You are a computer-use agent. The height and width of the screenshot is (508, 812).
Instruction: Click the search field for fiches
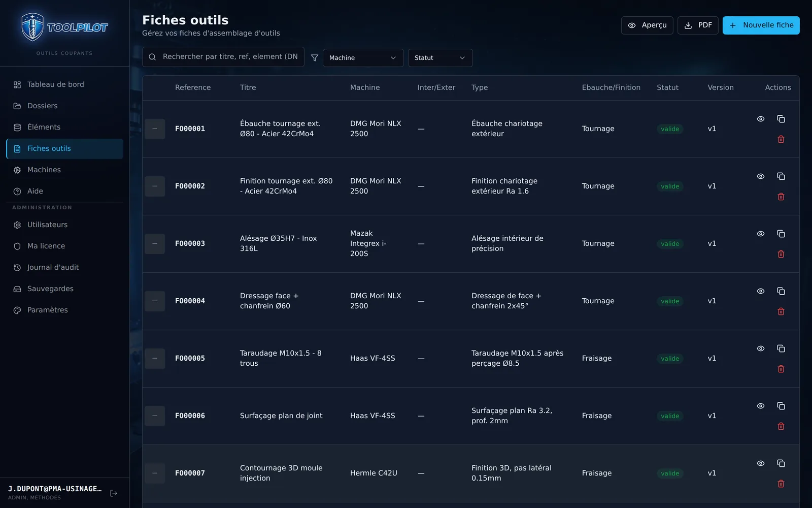click(223, 57)
